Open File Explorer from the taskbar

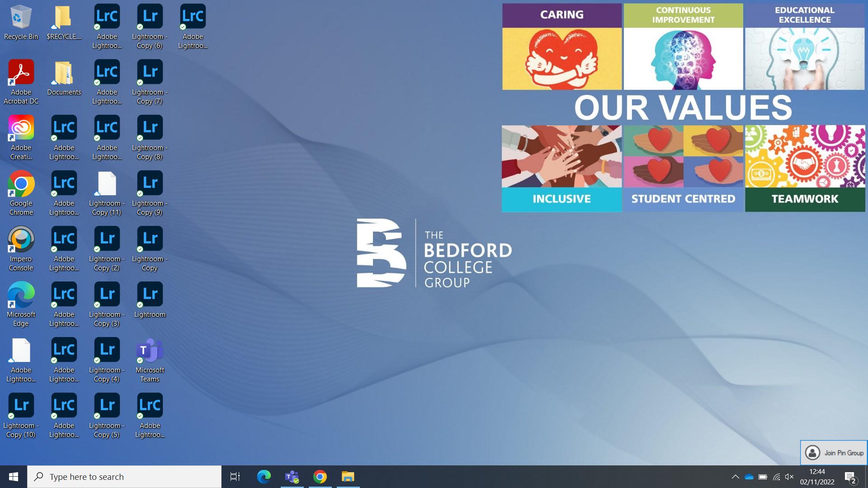click(x=348, y=477)
